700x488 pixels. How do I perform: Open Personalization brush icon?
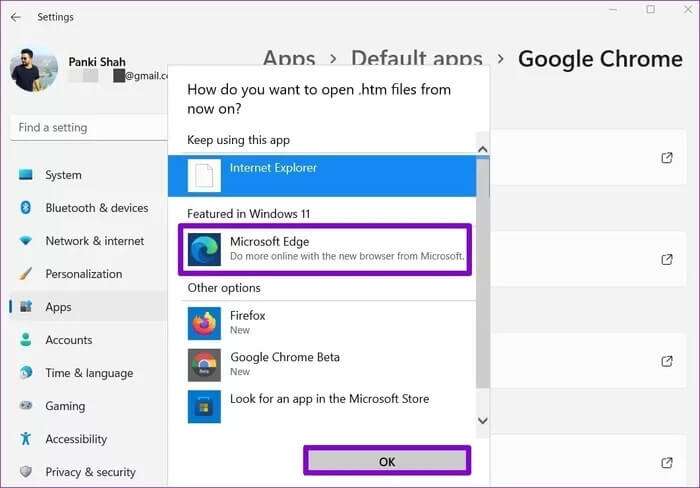click(x=26, y=274)
